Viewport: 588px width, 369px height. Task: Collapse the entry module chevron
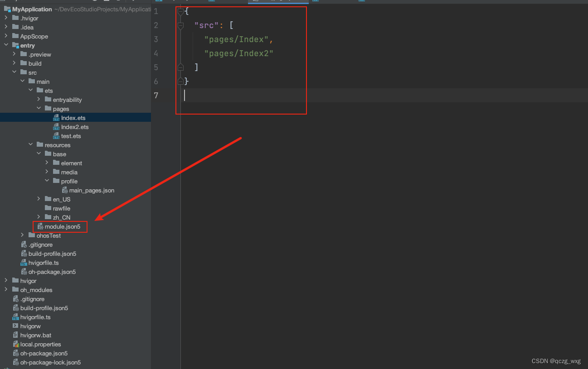click(6, 45)
